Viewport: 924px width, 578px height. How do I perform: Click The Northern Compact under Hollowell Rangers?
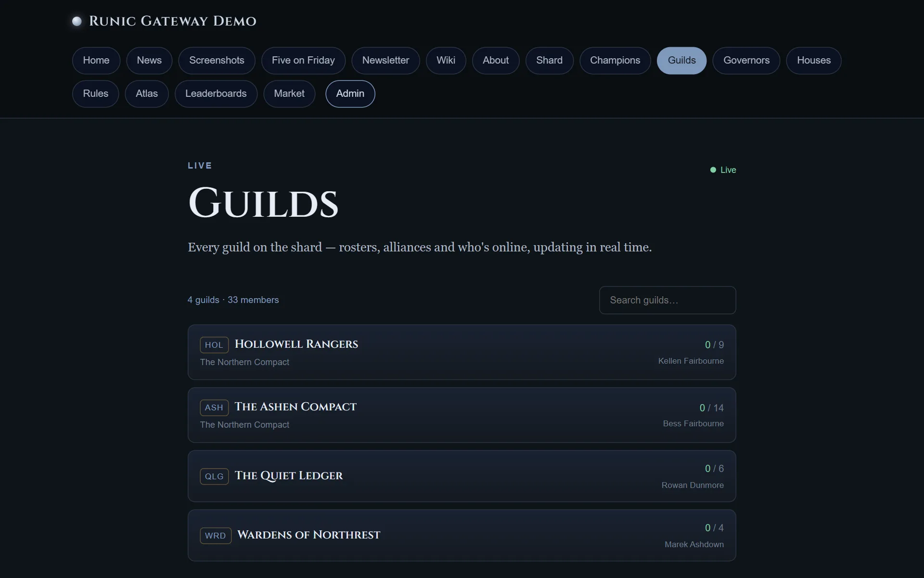click(244, 362)
